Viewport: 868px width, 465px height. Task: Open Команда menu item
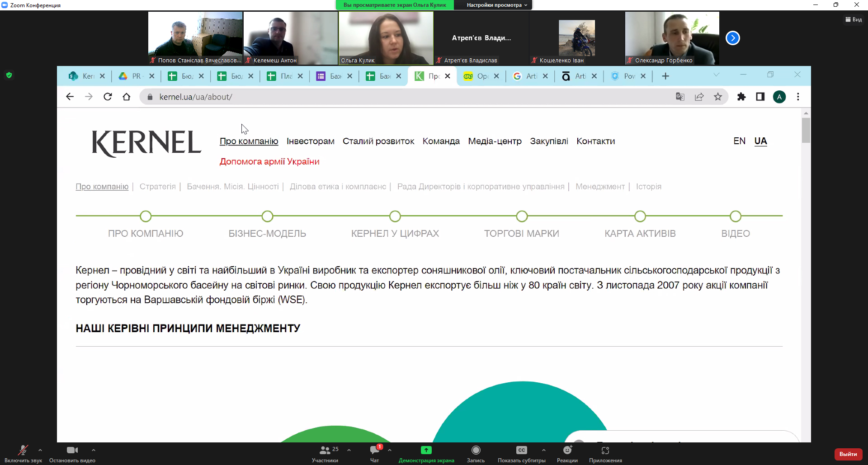tap(441, 141)
